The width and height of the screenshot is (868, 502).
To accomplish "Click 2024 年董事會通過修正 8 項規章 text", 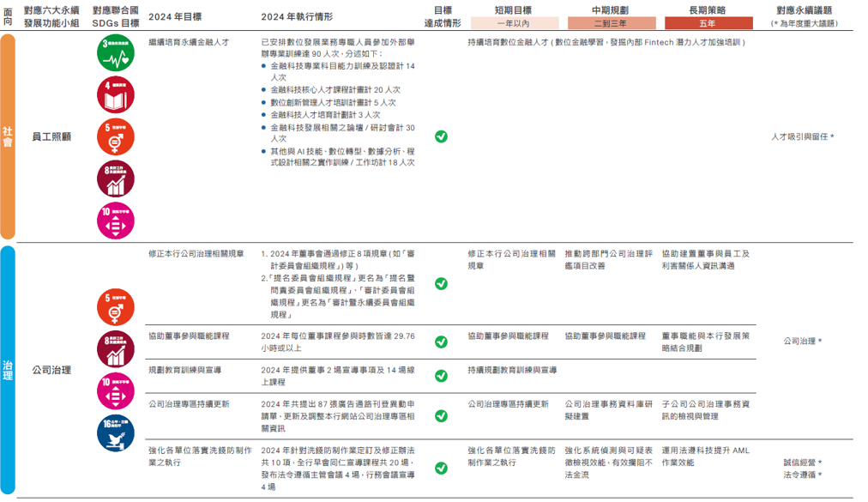I will 338,259.
